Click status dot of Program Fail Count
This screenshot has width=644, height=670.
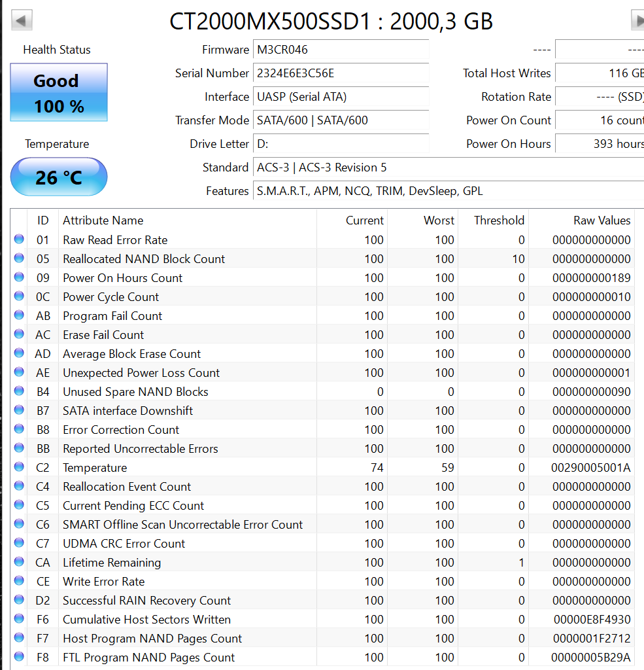click(19, 315)
